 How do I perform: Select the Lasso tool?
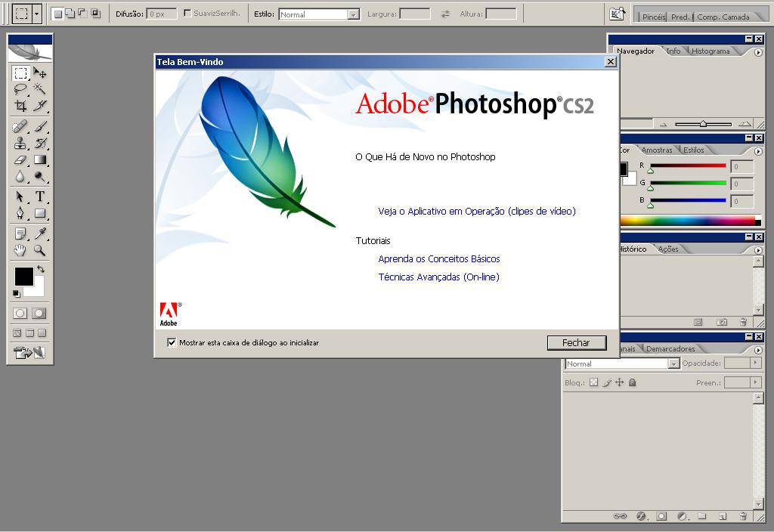click(20, 89)
